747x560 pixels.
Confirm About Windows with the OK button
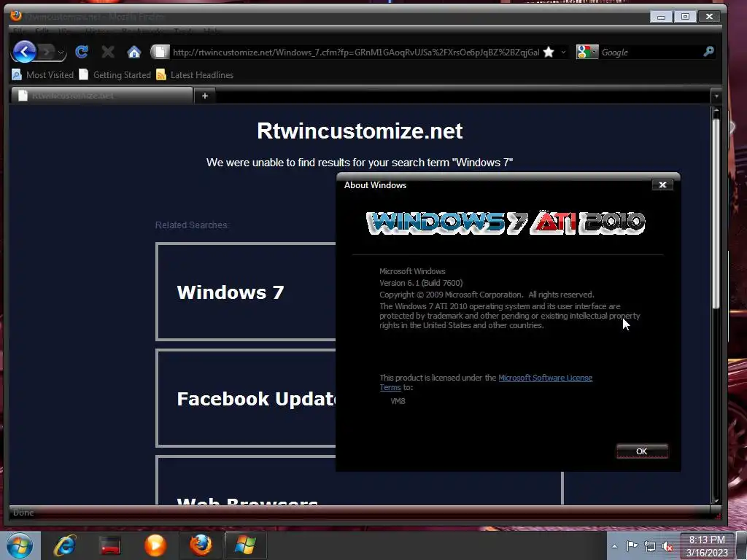(x=642, y=451)
